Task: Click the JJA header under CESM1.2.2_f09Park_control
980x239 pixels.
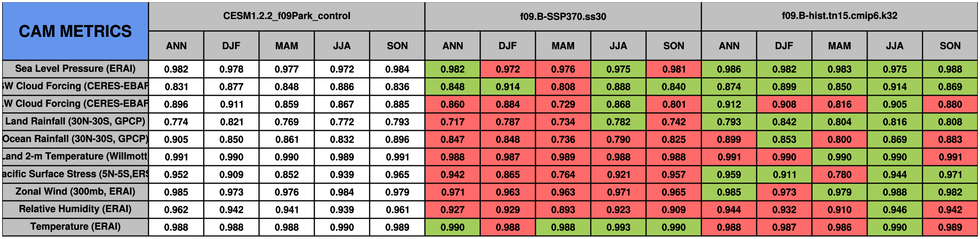Action: [x=342, y=46]
